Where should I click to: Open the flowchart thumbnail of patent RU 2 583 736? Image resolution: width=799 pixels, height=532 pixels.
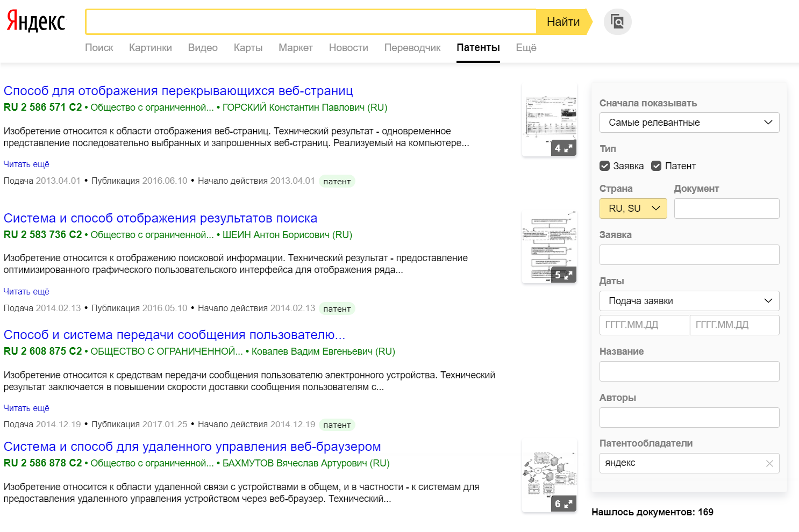point(549,246)
